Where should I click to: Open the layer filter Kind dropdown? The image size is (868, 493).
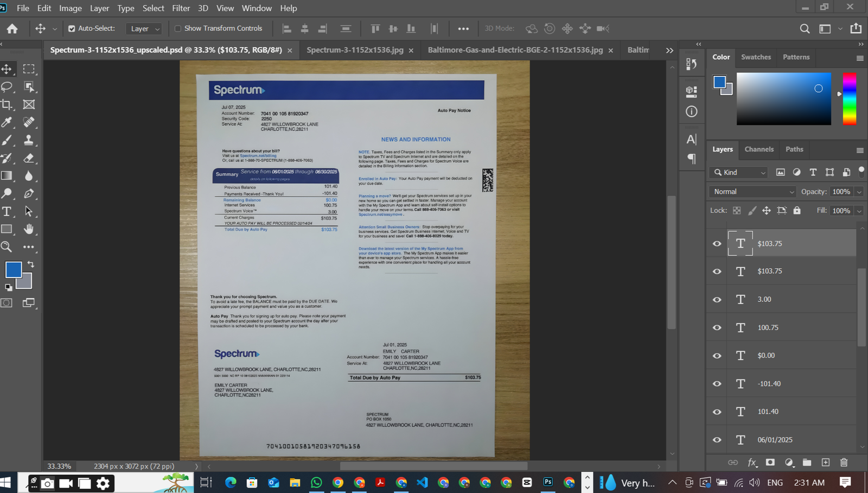coord(738,172)
